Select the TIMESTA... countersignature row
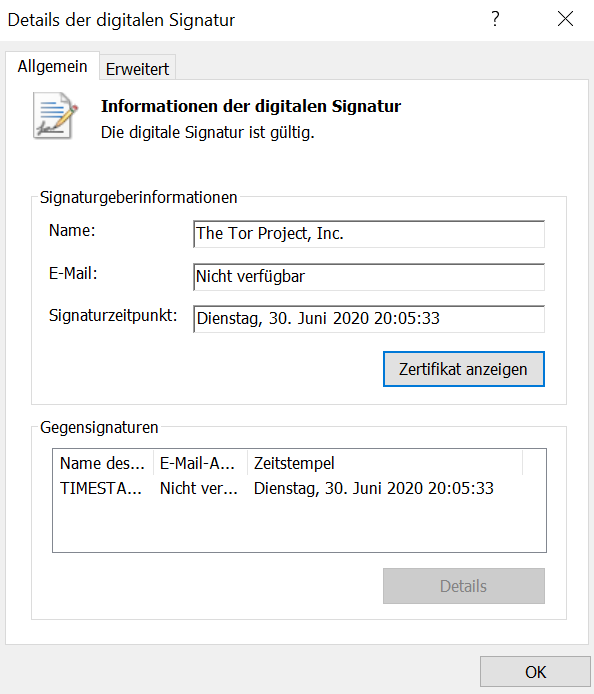594x694 pixels. 277,488
